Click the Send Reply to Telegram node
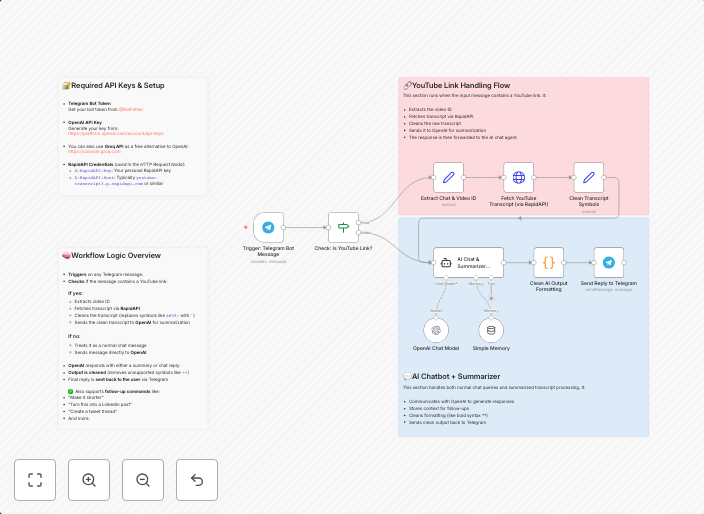 (x=608, y=263)
